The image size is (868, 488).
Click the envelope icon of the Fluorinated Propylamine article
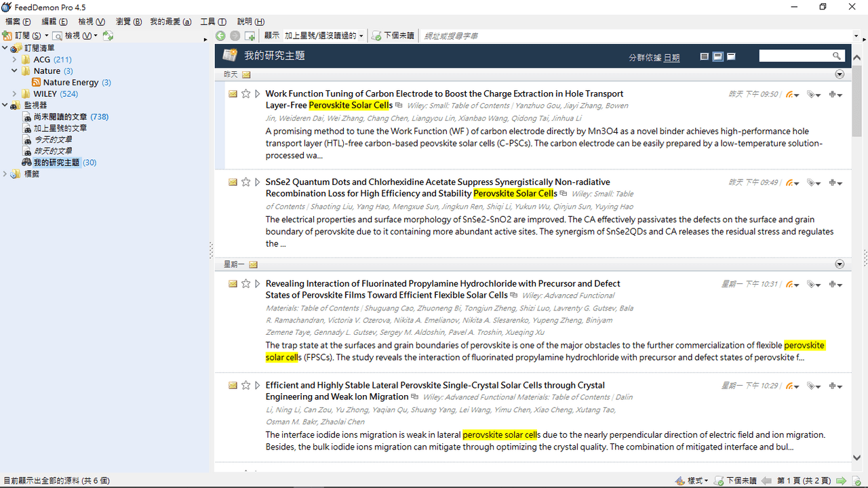(x=233, y=284)
